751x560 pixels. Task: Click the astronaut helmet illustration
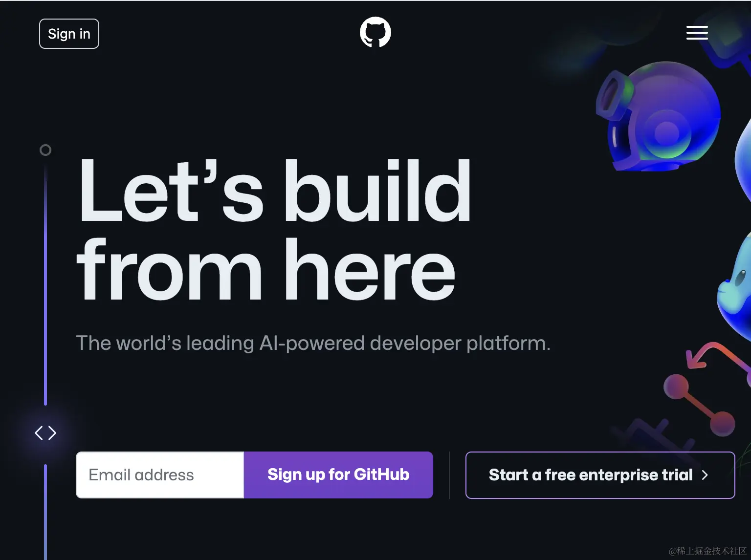pos(658,116)
